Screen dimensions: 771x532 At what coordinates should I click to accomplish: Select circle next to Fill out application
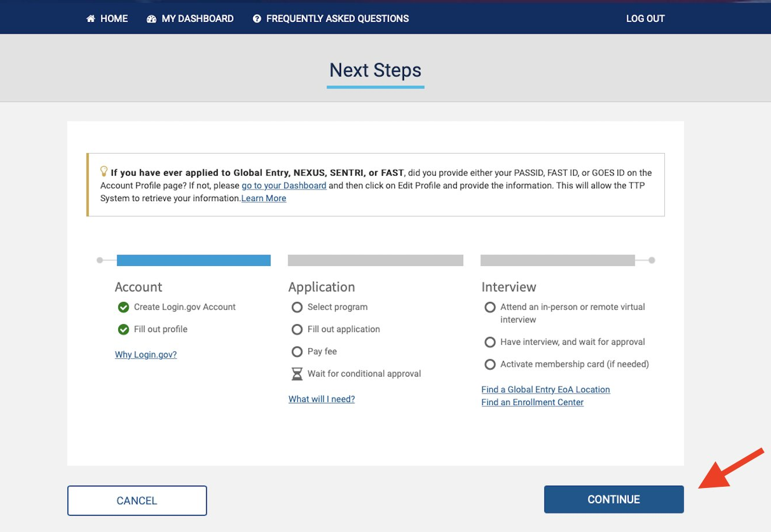pos(297,329)
